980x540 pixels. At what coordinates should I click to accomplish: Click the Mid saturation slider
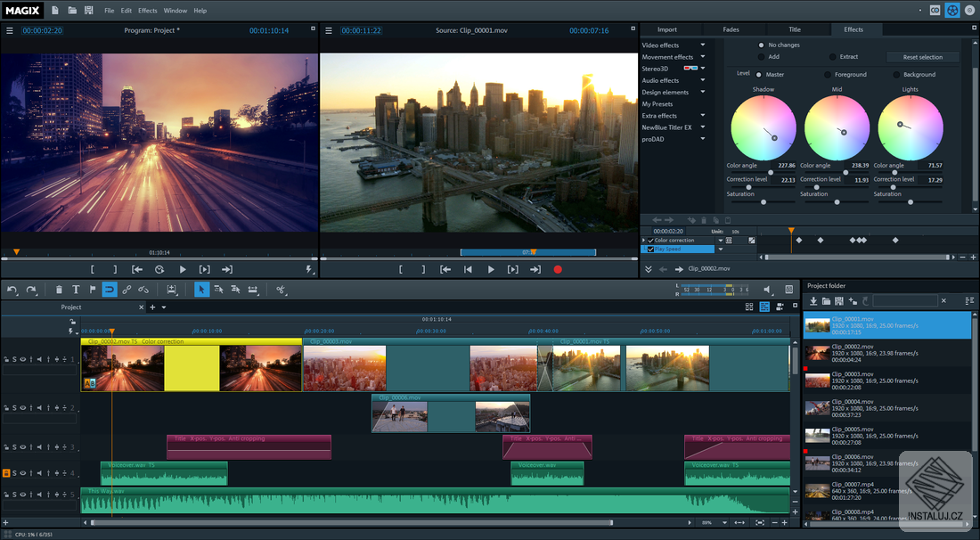pos(837,202)
